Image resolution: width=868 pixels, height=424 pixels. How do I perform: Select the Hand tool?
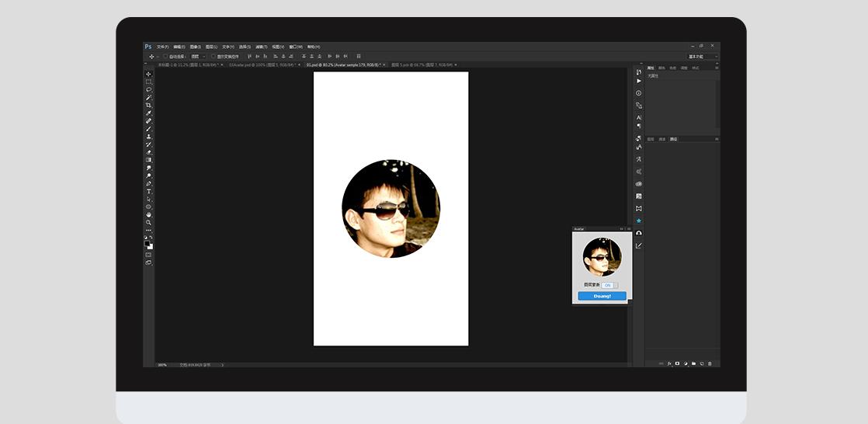coord(148,214)
